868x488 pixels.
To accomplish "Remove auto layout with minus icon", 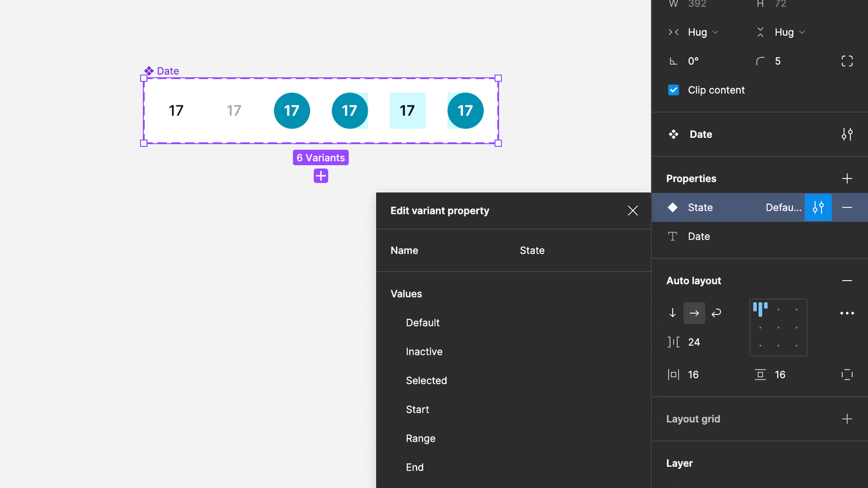I will click(x=847, y=281).
